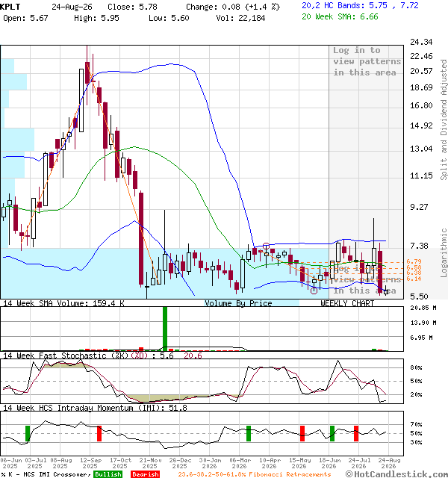This screenshot has width=448, height=478.
Task: Click the green IMI marker near 06-Mar 2026
Action: 249,433
